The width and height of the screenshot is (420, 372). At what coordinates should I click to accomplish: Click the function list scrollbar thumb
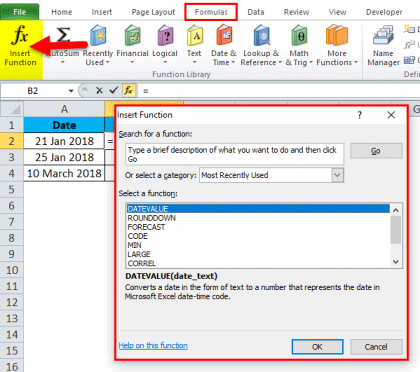[396, 230]
